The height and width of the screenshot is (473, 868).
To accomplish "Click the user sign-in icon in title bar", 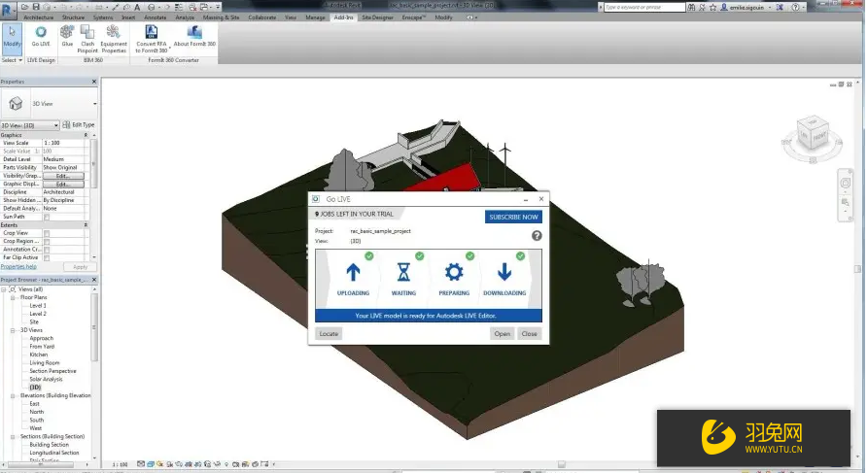I will coord(723,7).
